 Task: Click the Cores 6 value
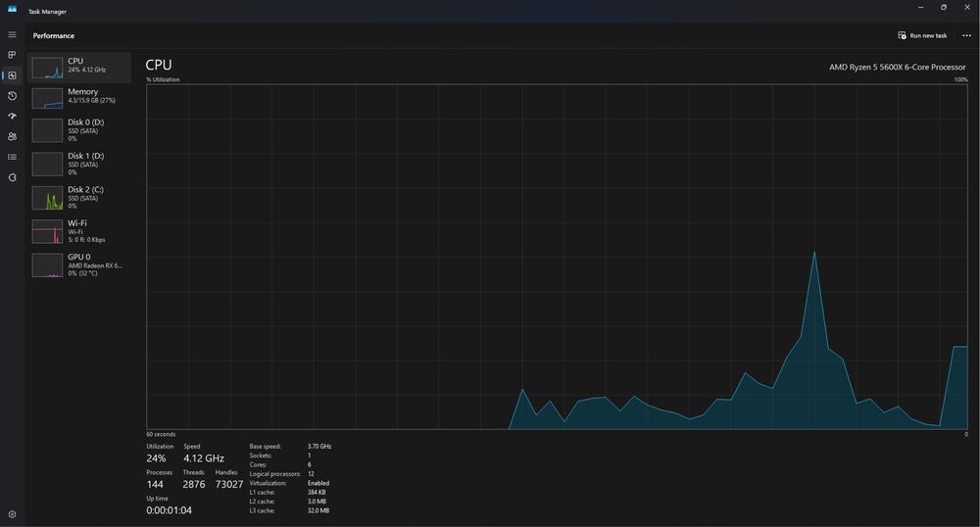point(310,465)
